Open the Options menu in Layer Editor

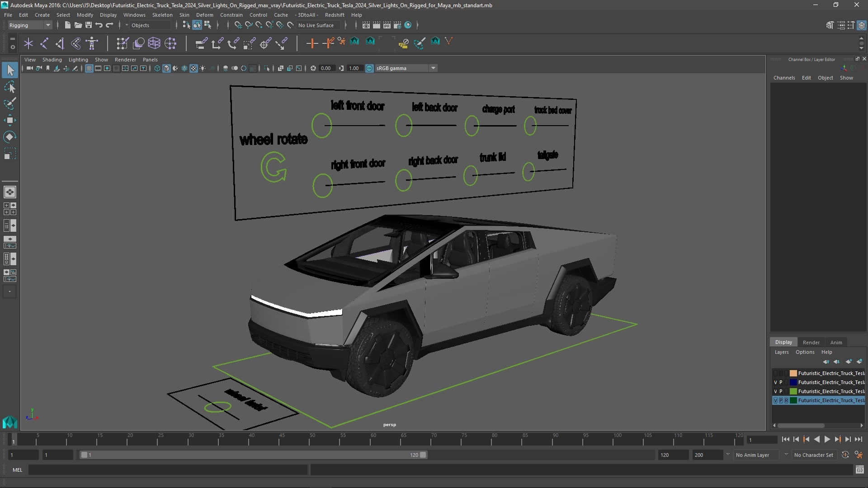pos(805,352)
